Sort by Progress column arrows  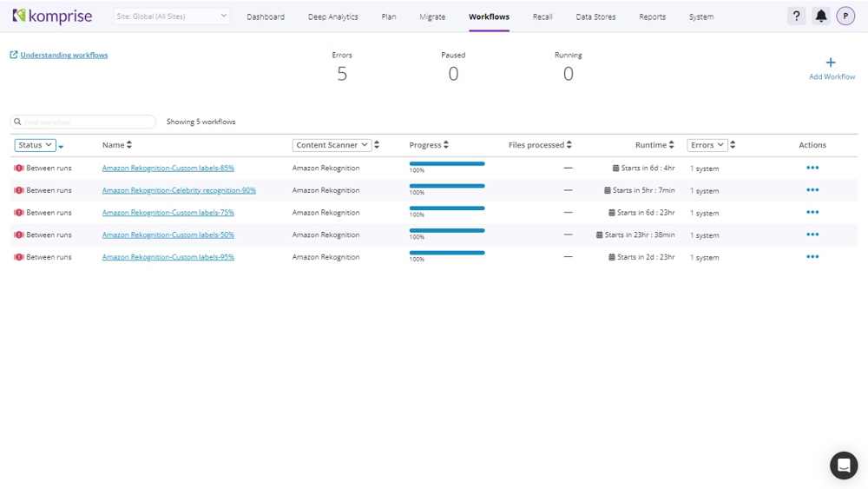pyautogui.click(x=445, y=144)
